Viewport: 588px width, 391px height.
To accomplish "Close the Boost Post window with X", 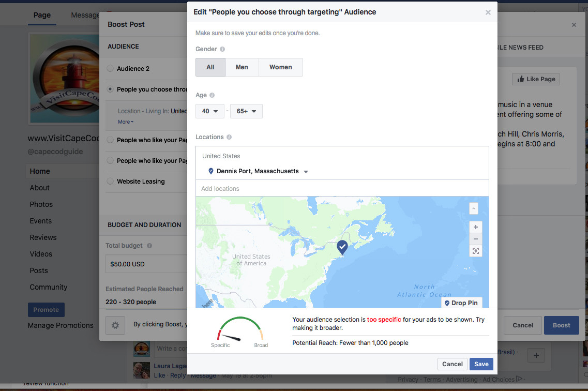I will (x=574, y=25).
